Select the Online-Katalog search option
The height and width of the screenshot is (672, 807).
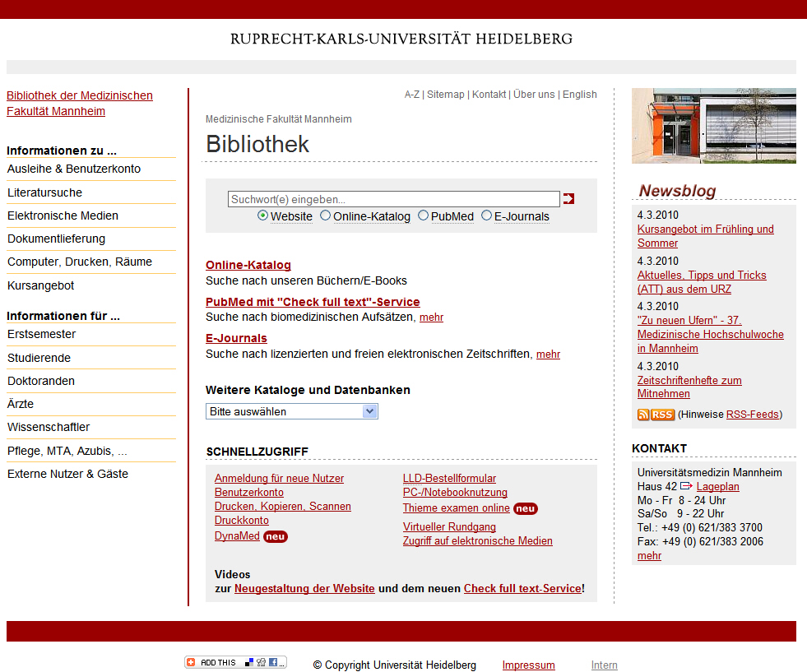[x=326, y=216]
